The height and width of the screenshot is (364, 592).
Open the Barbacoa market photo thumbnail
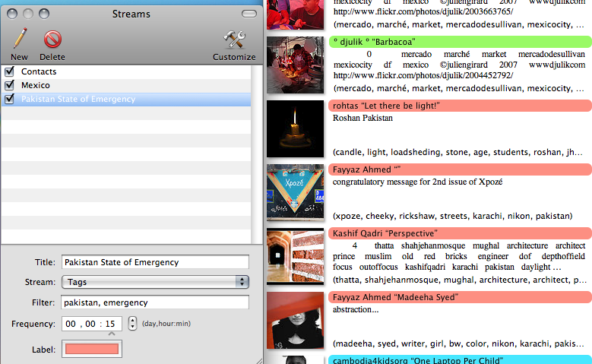[296, 65]
